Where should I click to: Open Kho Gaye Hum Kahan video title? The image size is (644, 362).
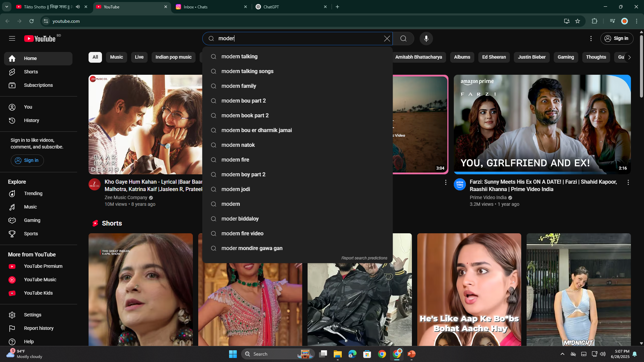pyautogui.click(x=153, y=185)
